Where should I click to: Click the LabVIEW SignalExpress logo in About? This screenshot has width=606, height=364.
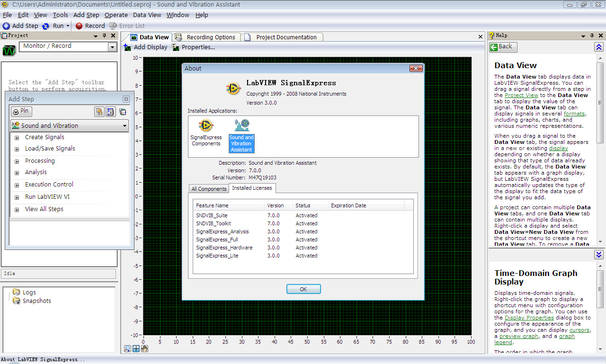point(233,88)
